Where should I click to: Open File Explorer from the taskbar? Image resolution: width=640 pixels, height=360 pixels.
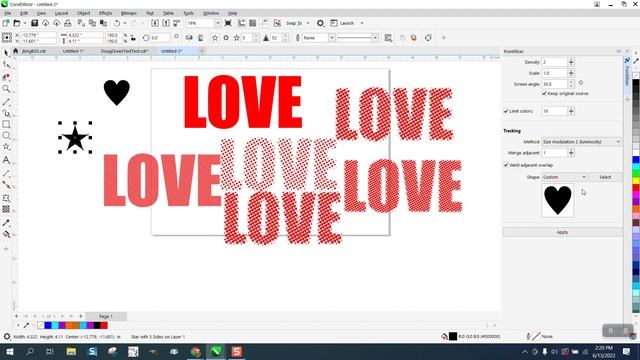point(71,351)
